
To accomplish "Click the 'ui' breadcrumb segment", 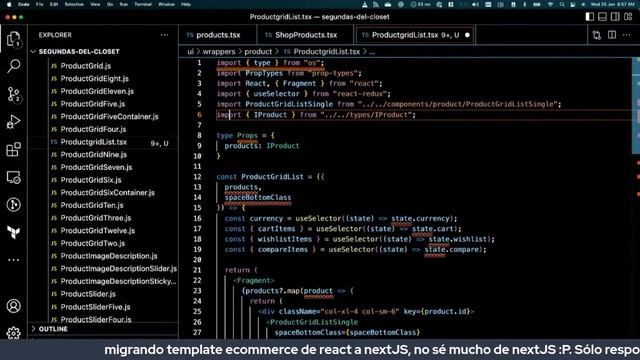I will pos(191,52).
